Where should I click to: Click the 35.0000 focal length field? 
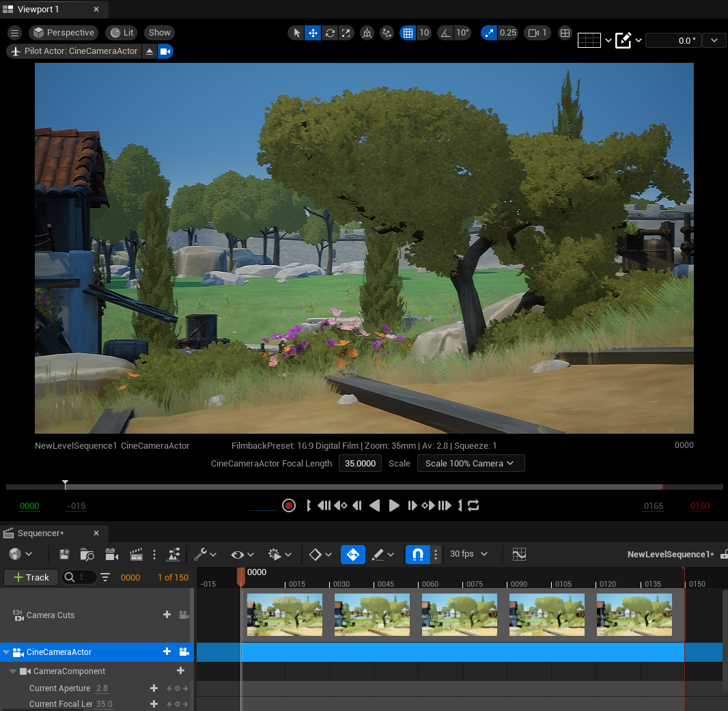point(360,463)
